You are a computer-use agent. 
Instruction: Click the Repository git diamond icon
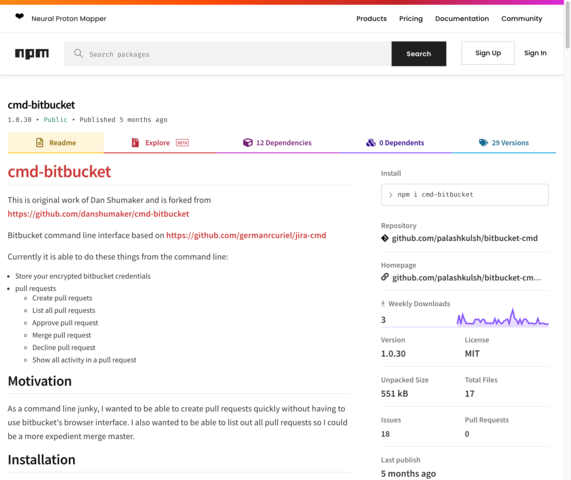tap(385, 238)
